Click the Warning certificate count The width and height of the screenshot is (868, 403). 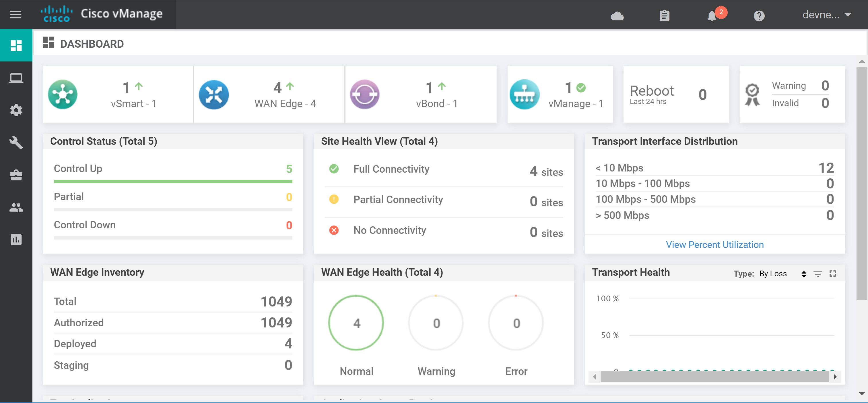coord(825,86)
